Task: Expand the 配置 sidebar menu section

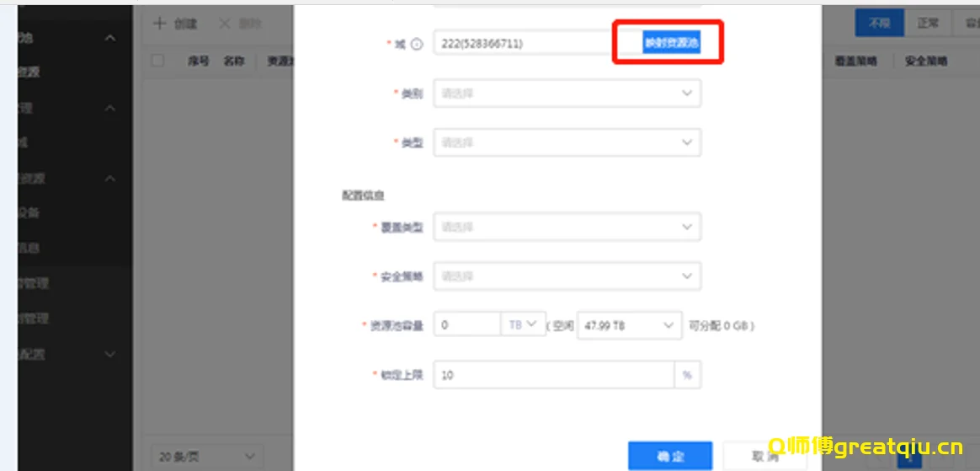Action: [110, 355]
